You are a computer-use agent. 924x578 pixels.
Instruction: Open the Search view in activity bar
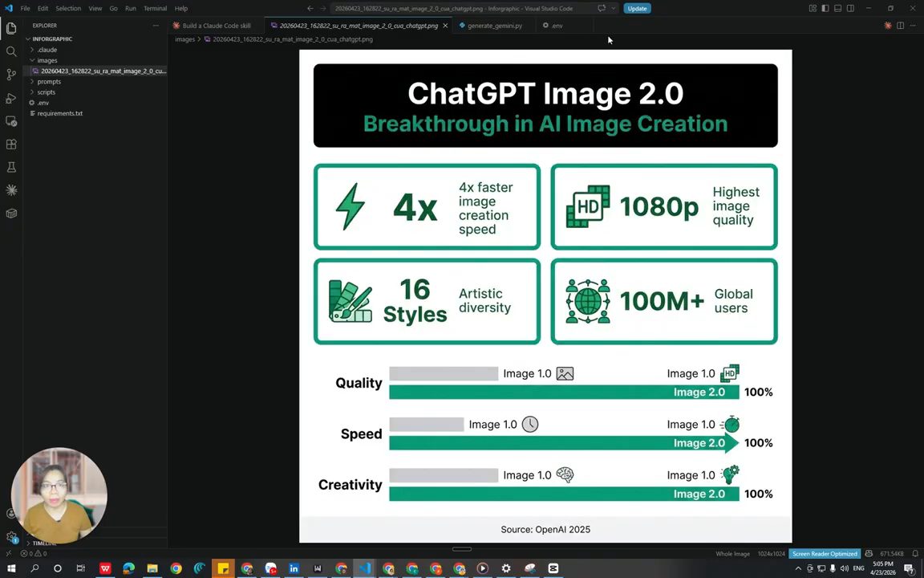point(11,51)
